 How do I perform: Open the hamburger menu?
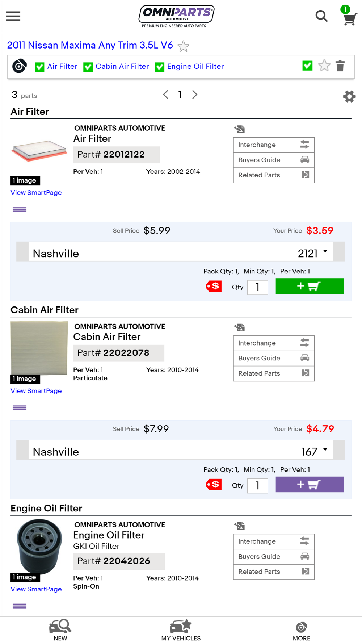(13, 16)
